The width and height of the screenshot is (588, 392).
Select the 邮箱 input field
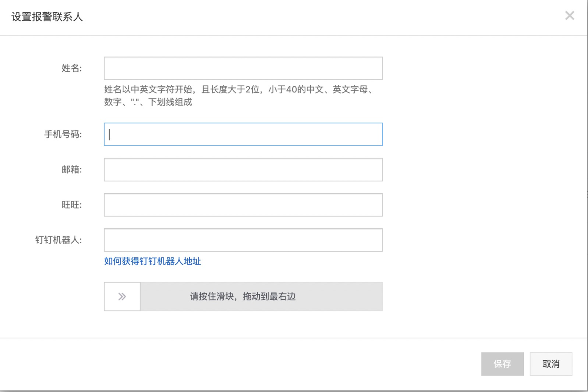243,170
